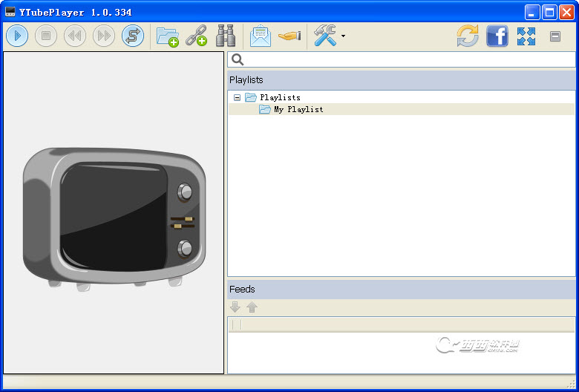Image resolution: width=579 pixels, height=392 pixels.
Task: Click the envelope mail icon
Action: pyautogui.click(x=261, y=36)
